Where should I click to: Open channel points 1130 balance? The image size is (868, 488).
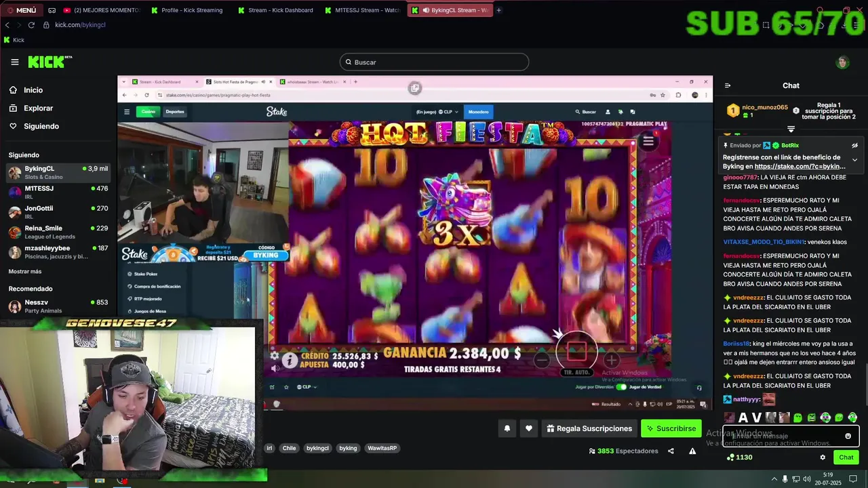(739, 457)
